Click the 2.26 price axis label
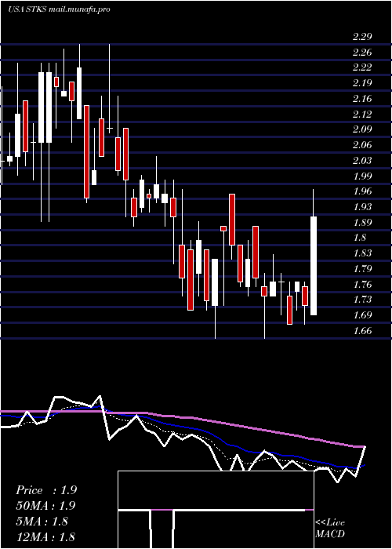 click(x=362, y=53)
